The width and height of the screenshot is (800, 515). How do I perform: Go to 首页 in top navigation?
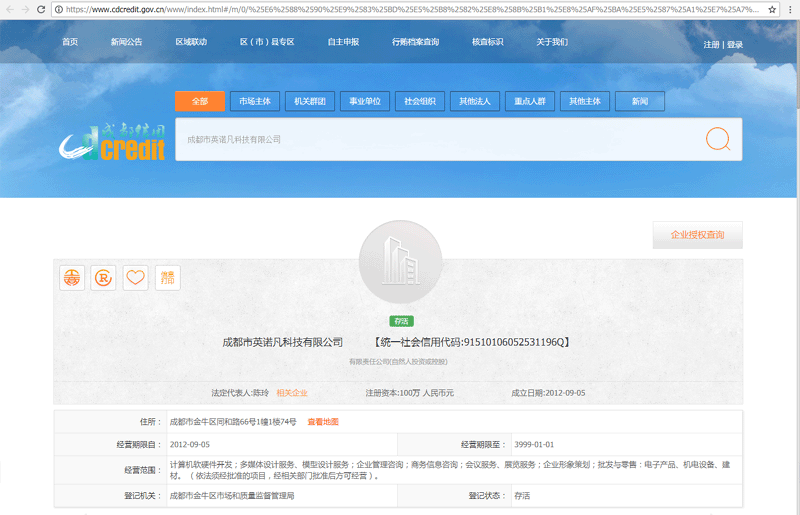click(70, 42)
